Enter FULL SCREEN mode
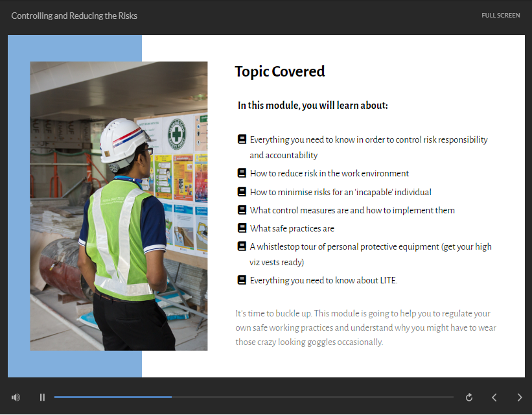 (x=500, y=16)
